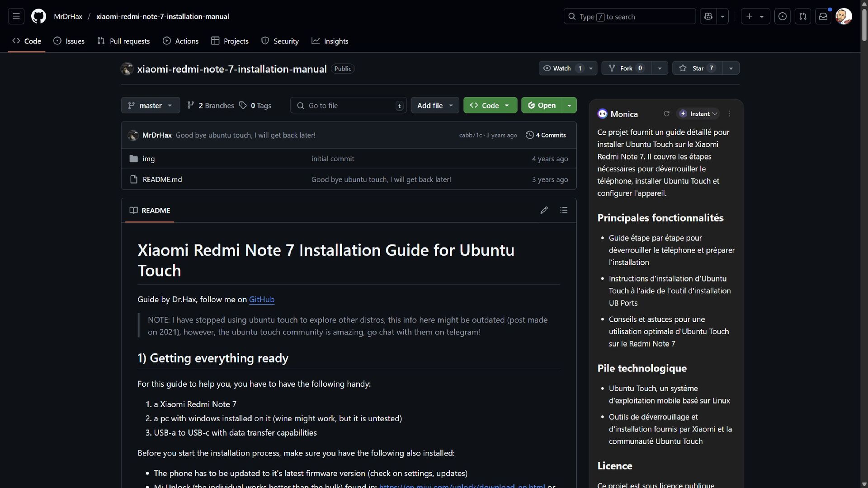This screenshot has height=488, width=868.
Task: Open the master branch selector
Action: [151, 105]
